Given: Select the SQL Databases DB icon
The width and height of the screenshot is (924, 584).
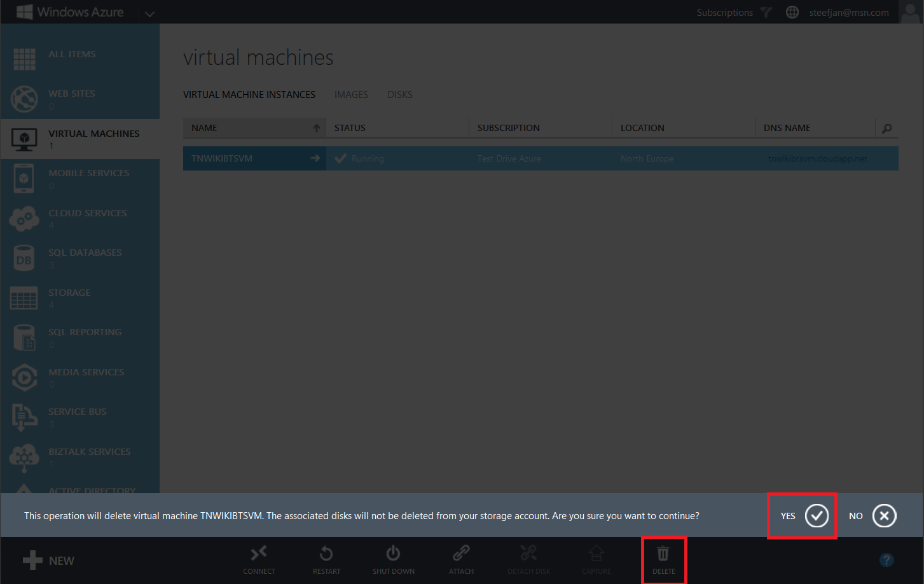Looking at the screenshot, I should tap(24, 258).
